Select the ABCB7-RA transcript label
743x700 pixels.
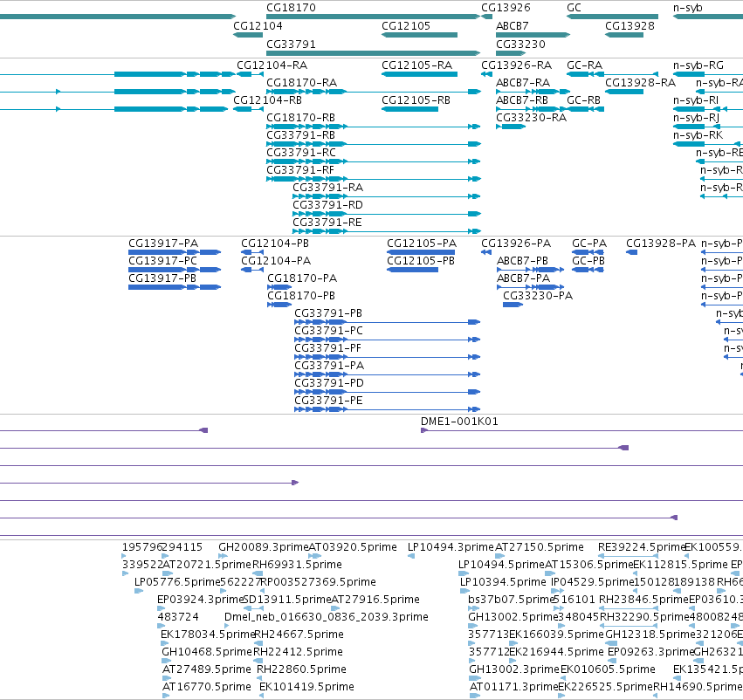523,83
